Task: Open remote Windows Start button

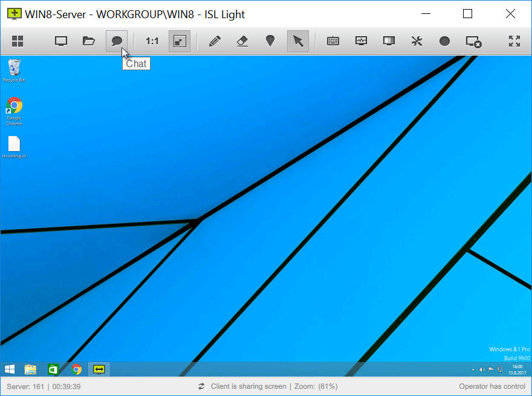Action: click(10, 369)
